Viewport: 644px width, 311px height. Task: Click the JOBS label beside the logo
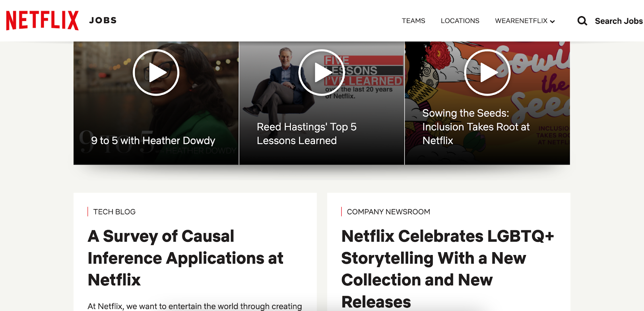click(103, 20)
